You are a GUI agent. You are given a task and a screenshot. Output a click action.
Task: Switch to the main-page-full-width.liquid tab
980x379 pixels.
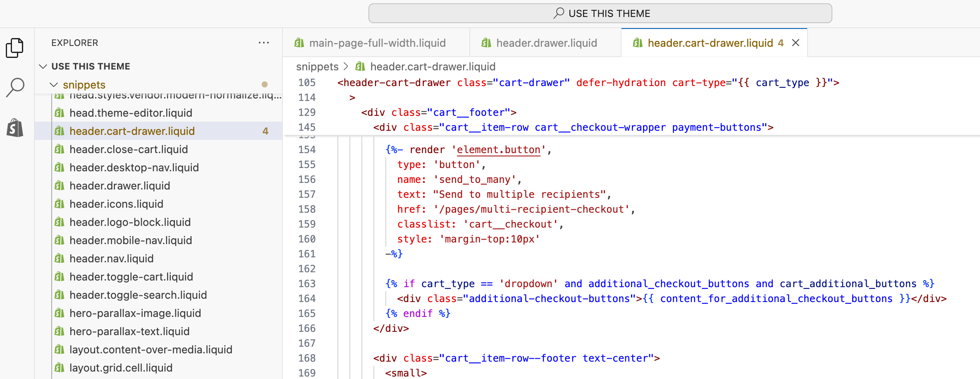click(378, 43)
